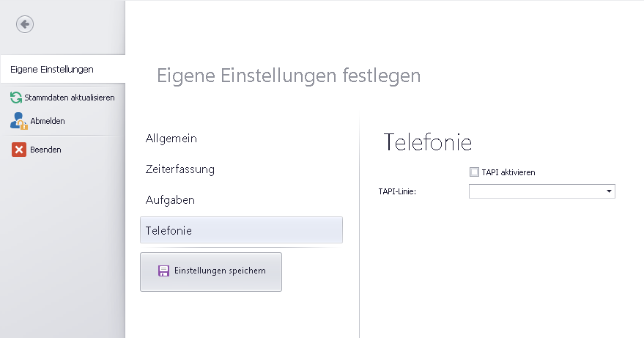This screenshot has height=338, width=644.
Task: Click the green refresh icon for Stammdaten
Action: (x=16, y=98)
